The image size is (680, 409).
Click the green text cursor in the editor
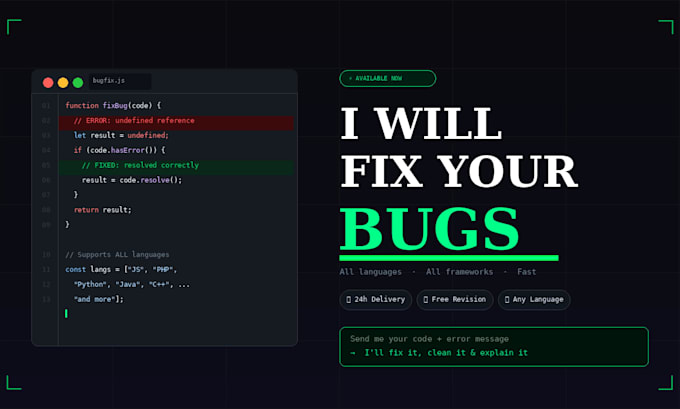coord(66,314)
